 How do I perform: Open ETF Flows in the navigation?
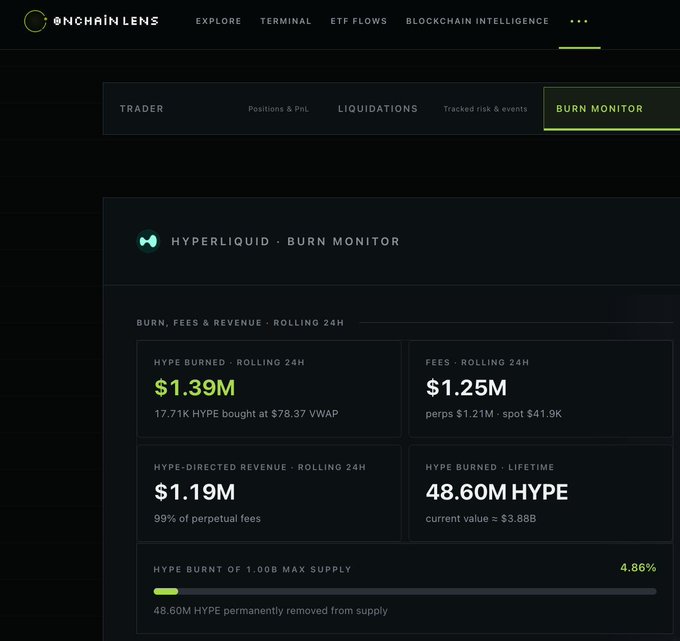pos(359,21)
